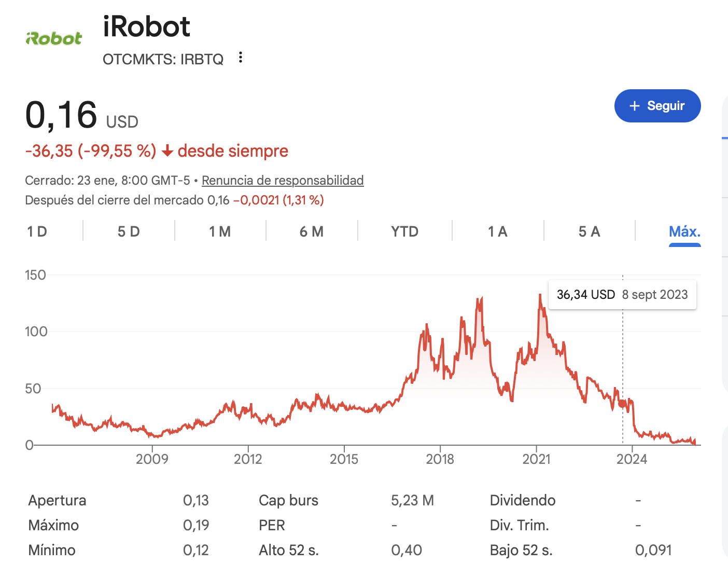Click the highlighted dot on the chart line
This screenshot has height=578, width=728.
click(x=623, y=403)
